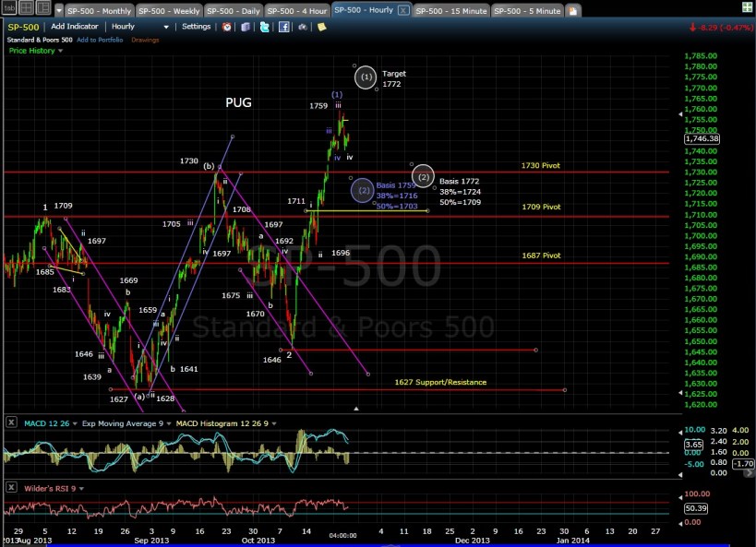
Task: Switch to SP-500 - 4 Hour tab
Action: pos(296,10)
